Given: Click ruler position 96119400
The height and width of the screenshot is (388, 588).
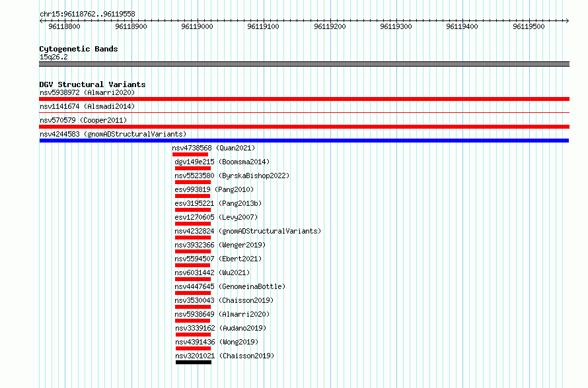Looking at the screenshot, I should (462, 26).
